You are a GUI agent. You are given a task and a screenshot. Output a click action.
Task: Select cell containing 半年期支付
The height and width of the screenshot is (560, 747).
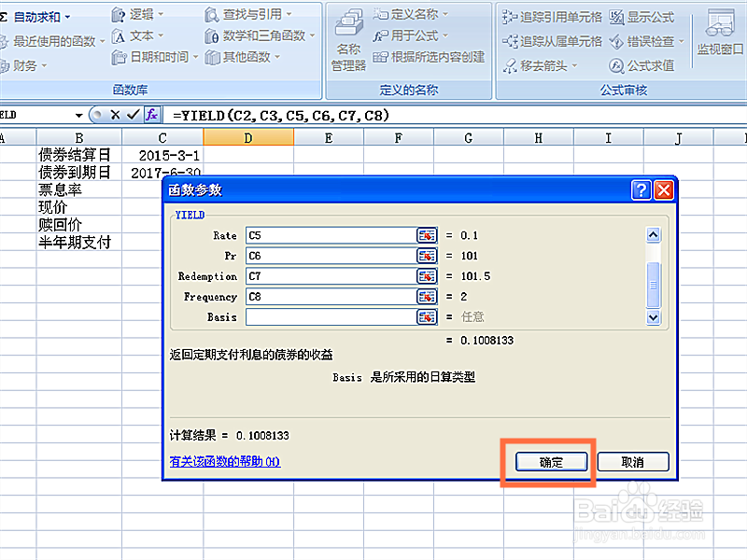click(x=79, y=243)
